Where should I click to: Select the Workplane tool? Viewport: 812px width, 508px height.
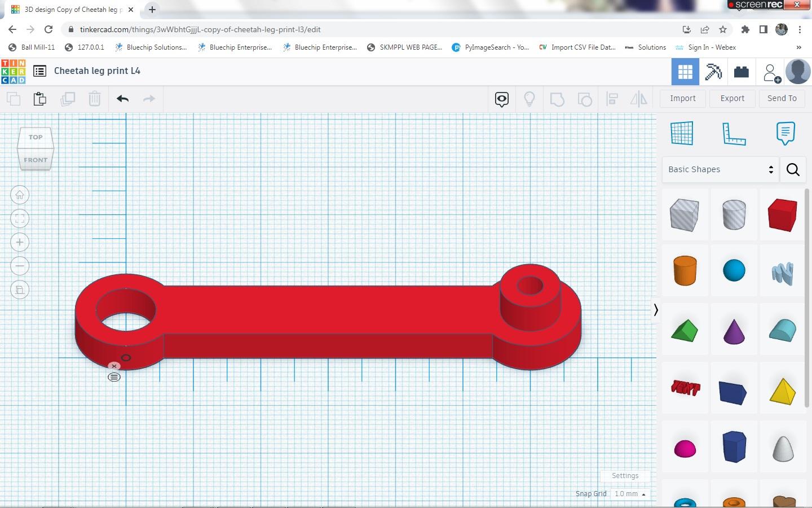(x=682, y=133)
